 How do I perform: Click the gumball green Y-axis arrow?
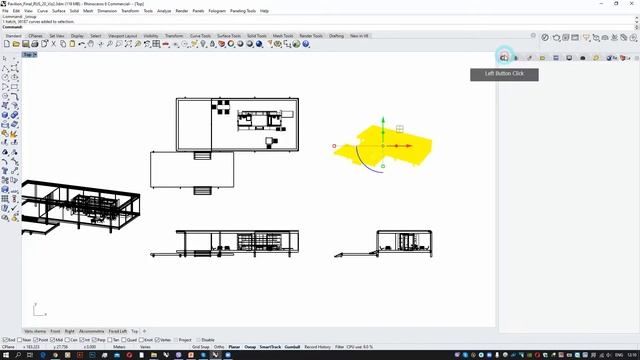383,120
